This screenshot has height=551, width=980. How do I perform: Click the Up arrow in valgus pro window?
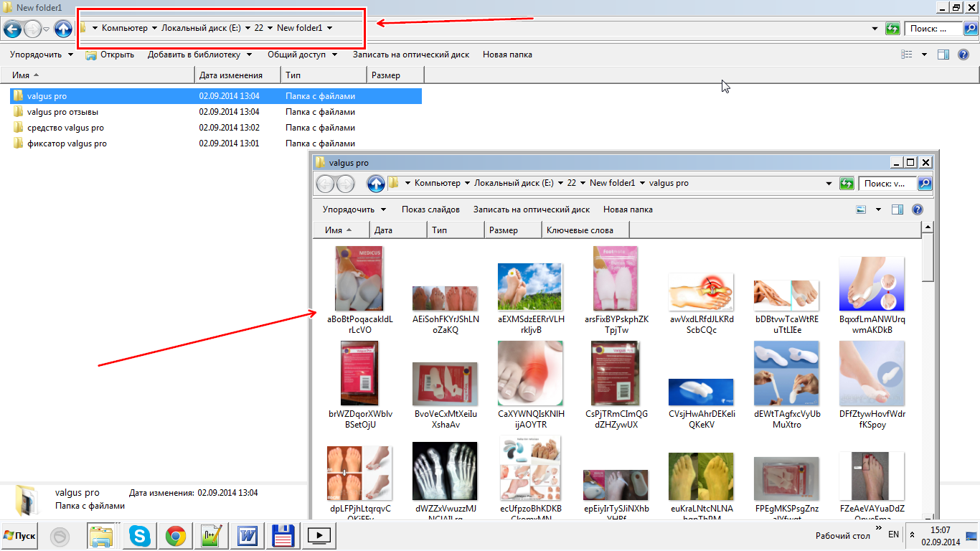tap(376, 184)
